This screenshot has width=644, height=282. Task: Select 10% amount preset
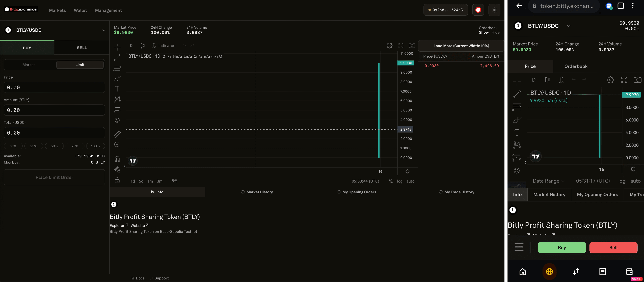pyautogui.click(x=13, y=146)
